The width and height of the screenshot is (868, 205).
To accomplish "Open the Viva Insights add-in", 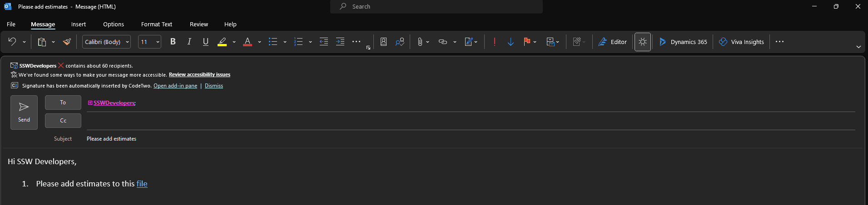I will coord(741,42).
